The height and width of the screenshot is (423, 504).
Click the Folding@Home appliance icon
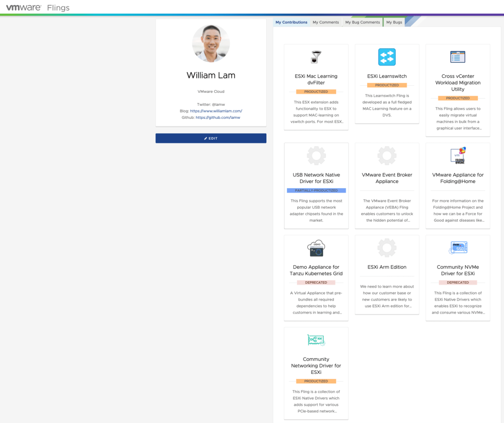[x=457, y=155]
